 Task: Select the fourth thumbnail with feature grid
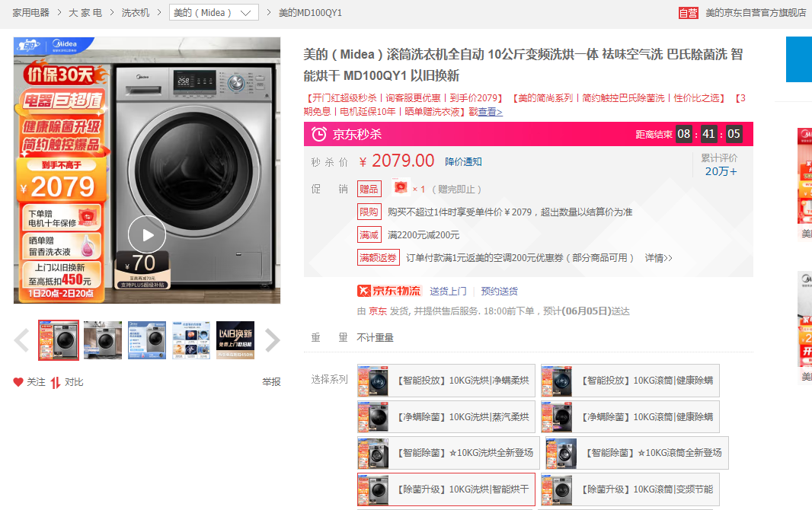191,339
